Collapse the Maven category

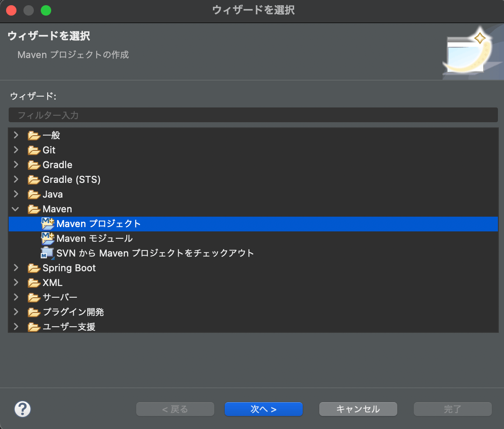click(15, 209)
